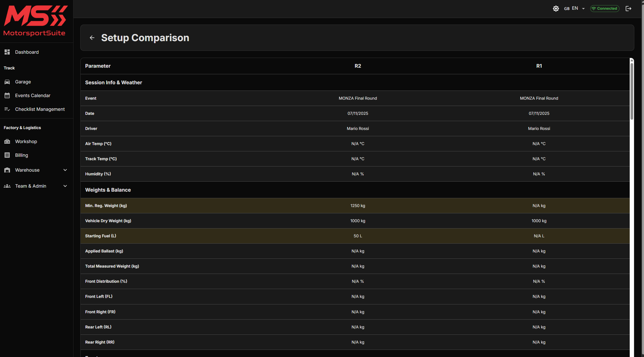Click the green Connected status badge

click(x=605, y=9)
